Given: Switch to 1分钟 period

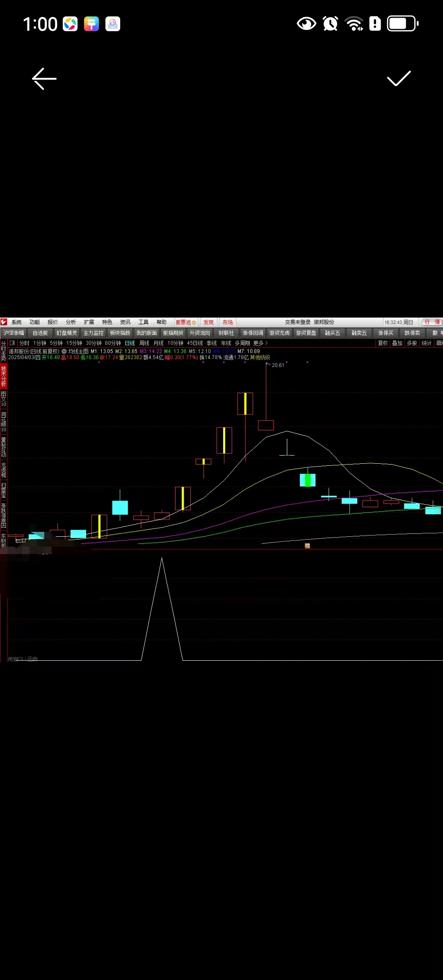Looking at the screenshot, I should click(39, 343).
